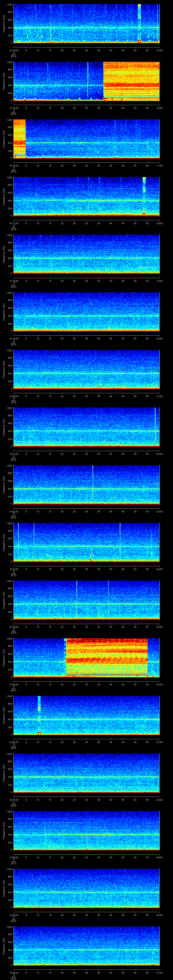
Task: Click the 6:29:00 start time label
Action: tap(14, 915)
